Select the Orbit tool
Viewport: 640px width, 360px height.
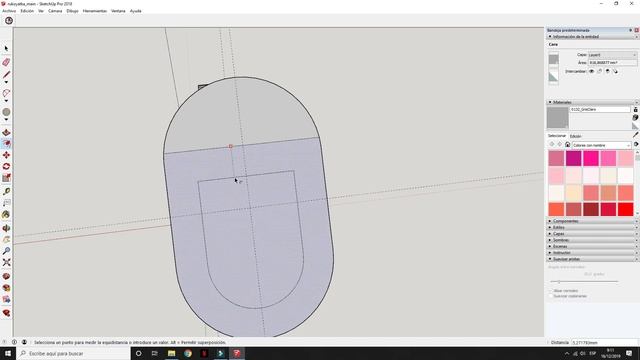pyautogui.click(x=6, y=228)
